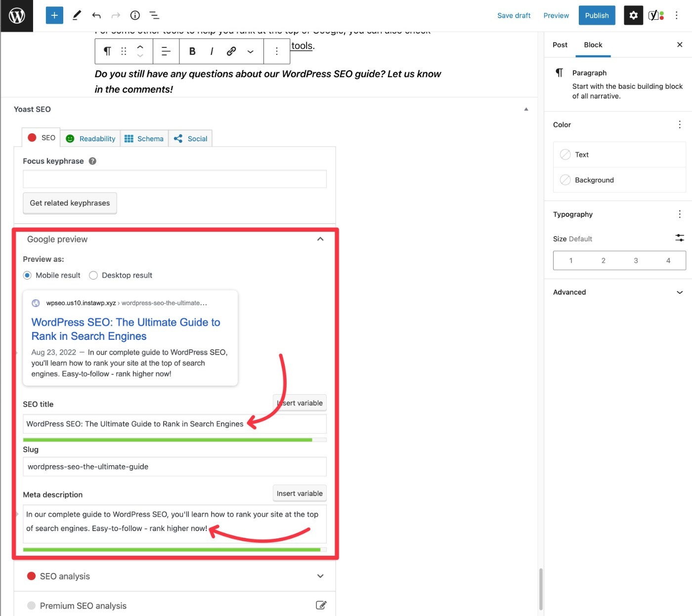Insert variable into SEO title
Image resolution: width=692 pixels, height=616 pixels.
coord(300,403)
